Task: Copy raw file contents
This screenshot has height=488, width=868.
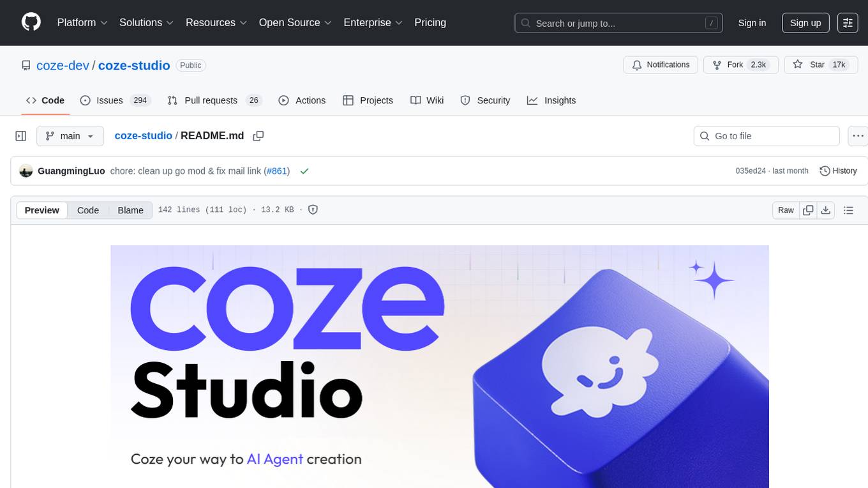Action: coord(809,210)
